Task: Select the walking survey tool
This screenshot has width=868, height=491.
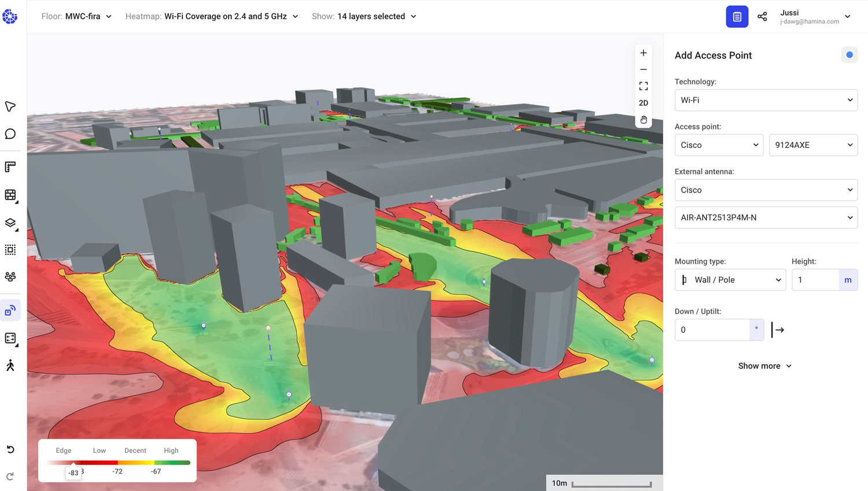Action: point(10,365)
